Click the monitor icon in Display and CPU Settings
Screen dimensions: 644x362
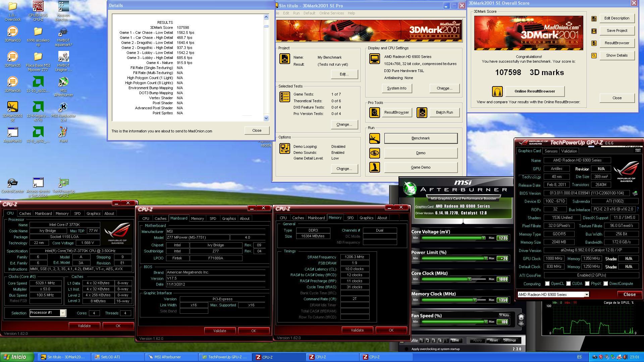pos(374,59)
